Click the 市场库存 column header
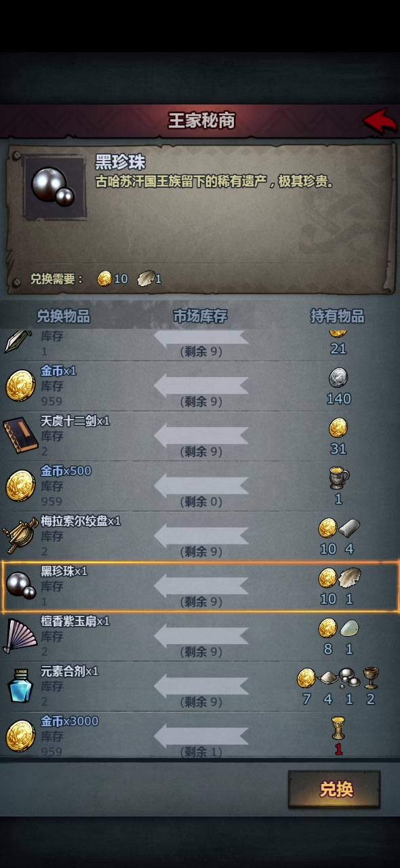Image resolution: width=400 pixels, height=868 pixels. (x=200, y=317)
